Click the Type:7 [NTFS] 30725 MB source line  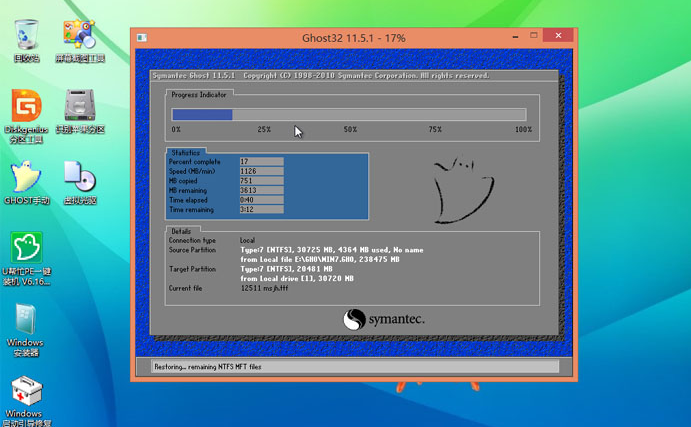(x=332, y=250)
